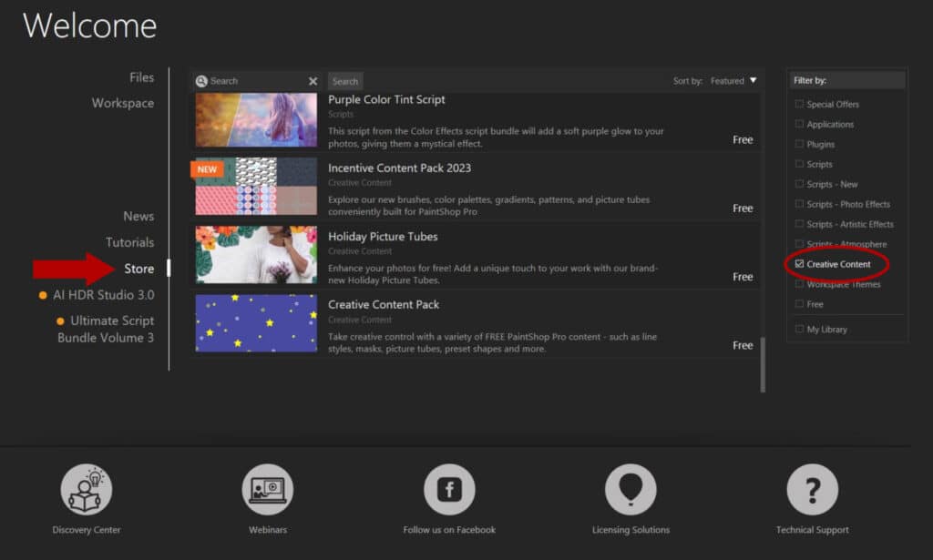
Task: Open the Licensing Solutions lightbulb icon
Action: 631,490
